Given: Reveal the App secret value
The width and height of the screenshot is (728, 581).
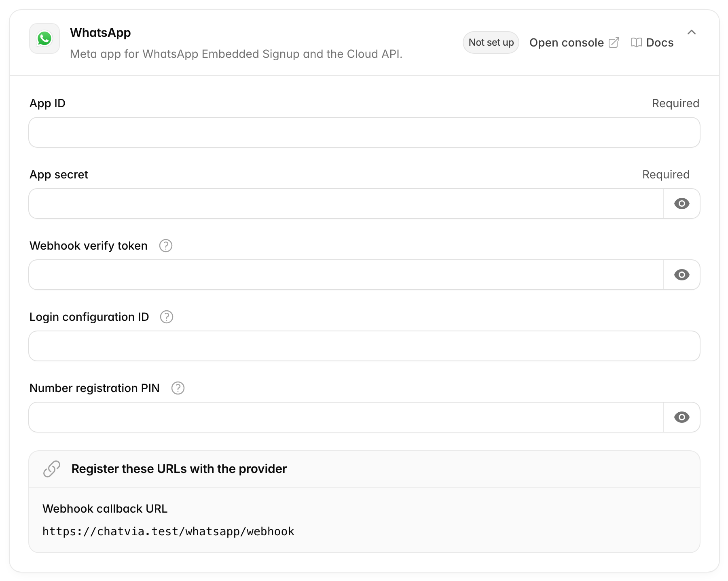Looking at the screenshot, I should (x=682, y=204).
